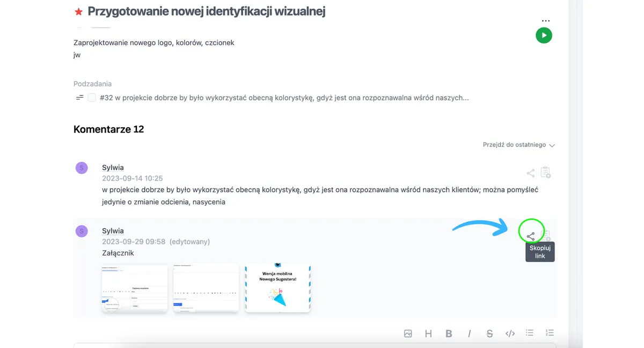Click the 'Załącznik' comment text
Viewport: 644px width, 348px height.
pyautogui.click(x=118, y=253)
